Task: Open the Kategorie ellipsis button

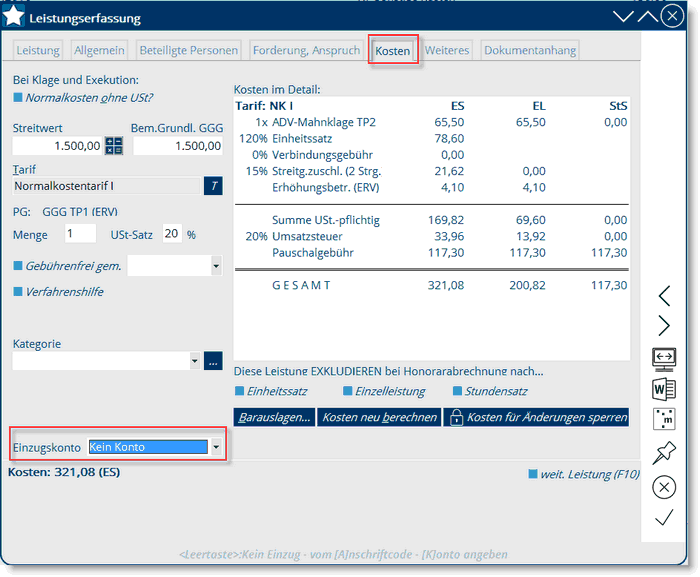Action: [213, 361]
